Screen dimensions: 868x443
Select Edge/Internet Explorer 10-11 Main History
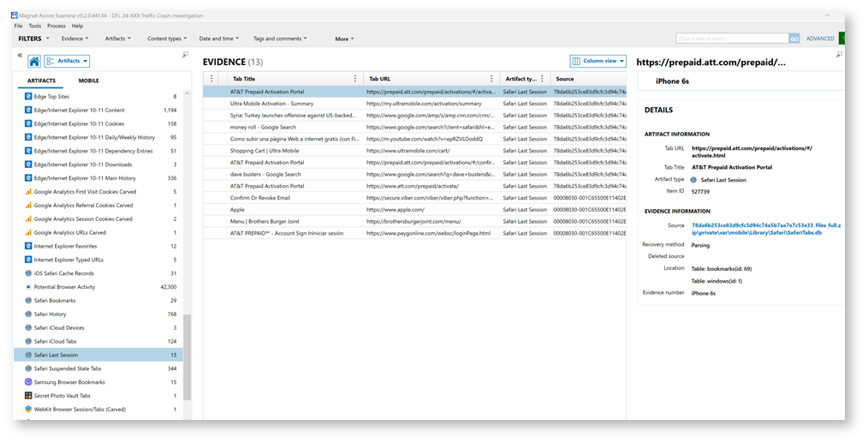click(x=98, y=178)
